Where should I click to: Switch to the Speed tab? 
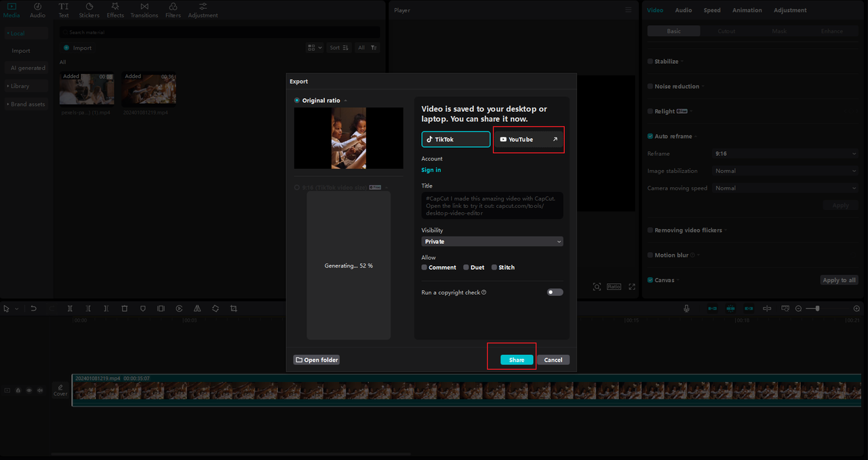pyautogui.click(x=712, y=10)
